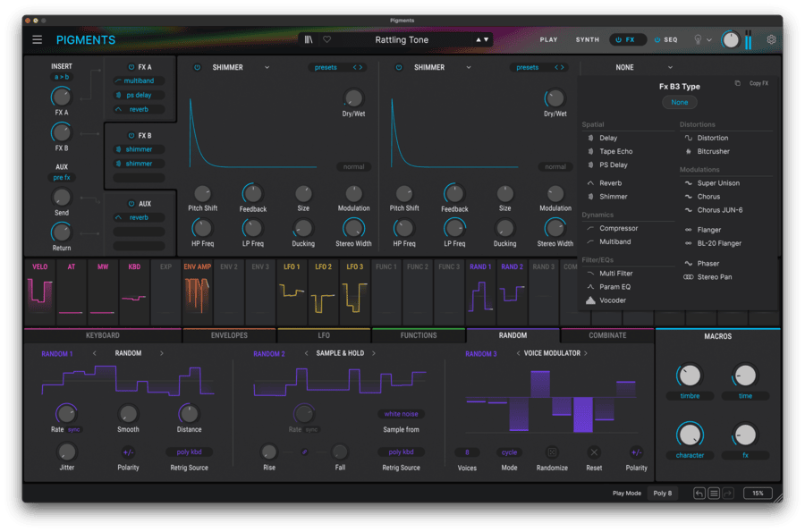Screen dimensions: 805x532
Task: Toggle the SEQ section power button
Action: click(657, 39)
